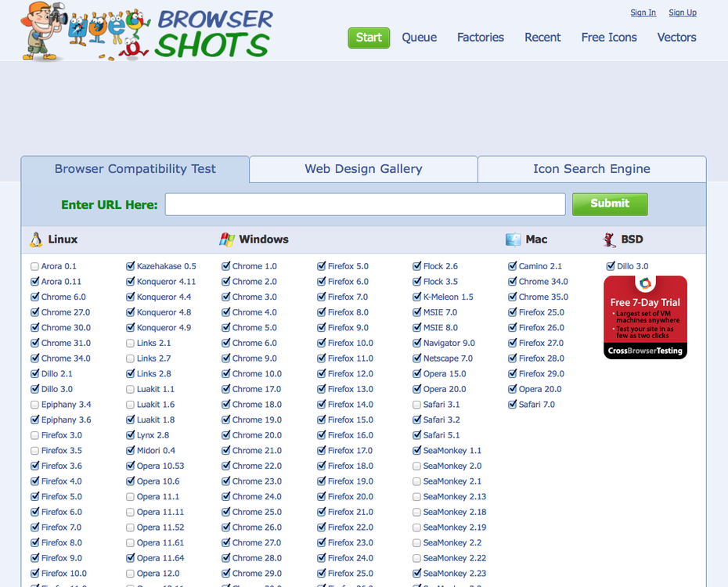Go to the Factories page

tap(481, 38)
